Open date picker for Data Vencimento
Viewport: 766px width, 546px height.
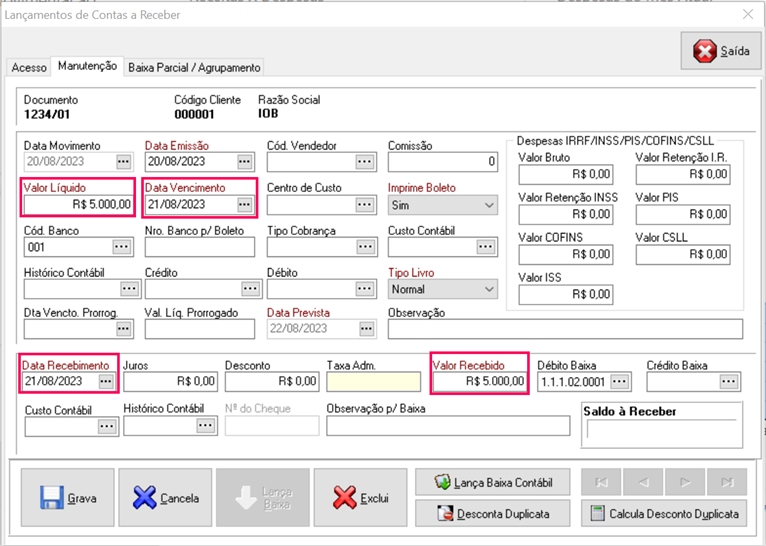pyautogui.click(x=245, y=204)
